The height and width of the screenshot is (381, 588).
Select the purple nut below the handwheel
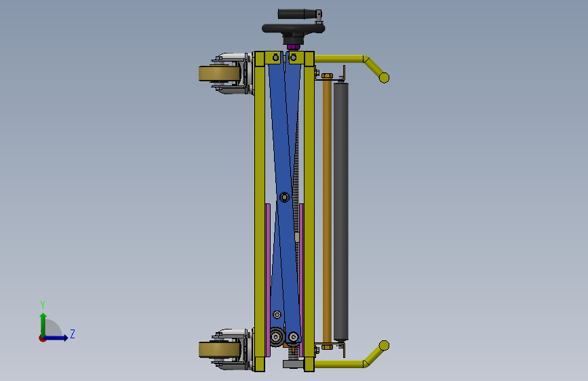click(x=293, y=47)
